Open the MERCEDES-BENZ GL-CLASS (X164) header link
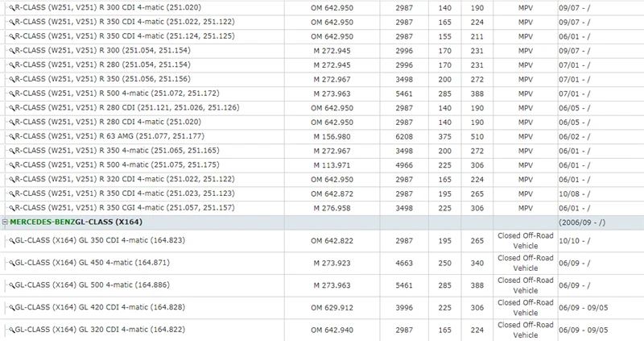 coord(76,222)
